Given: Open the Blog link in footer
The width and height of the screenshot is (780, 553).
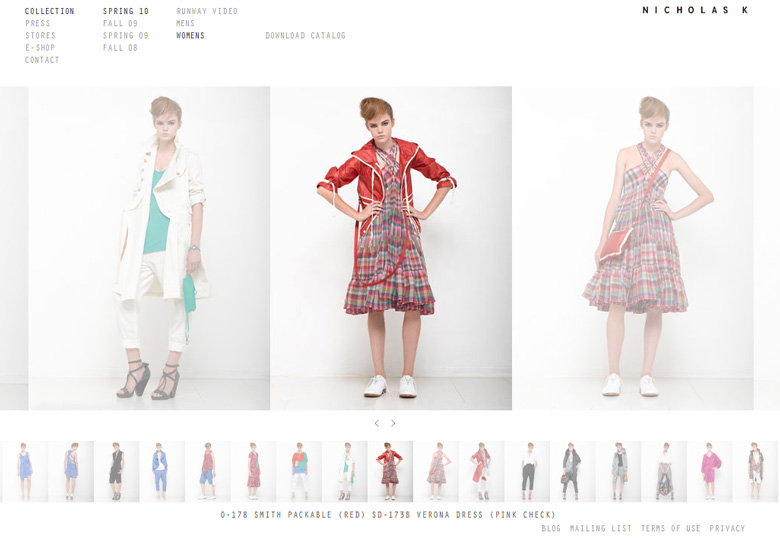Looking at the screenshot, I should coord(551,529).
